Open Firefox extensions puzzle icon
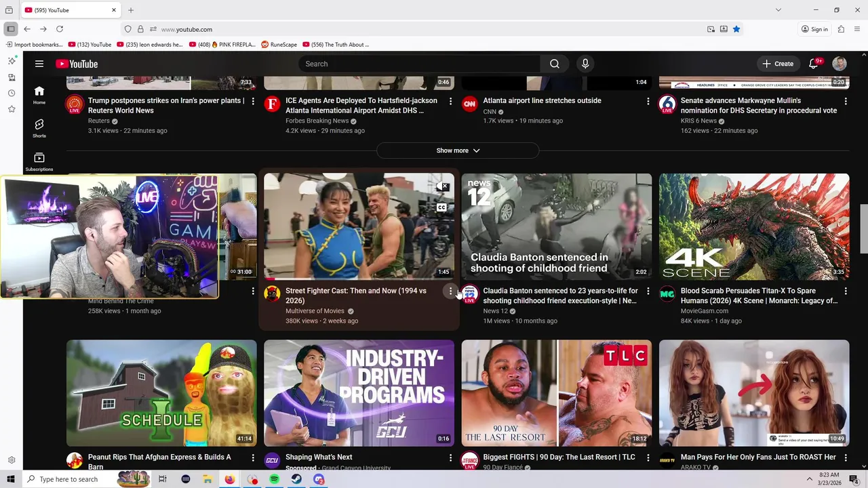 (x=841, y=29)
